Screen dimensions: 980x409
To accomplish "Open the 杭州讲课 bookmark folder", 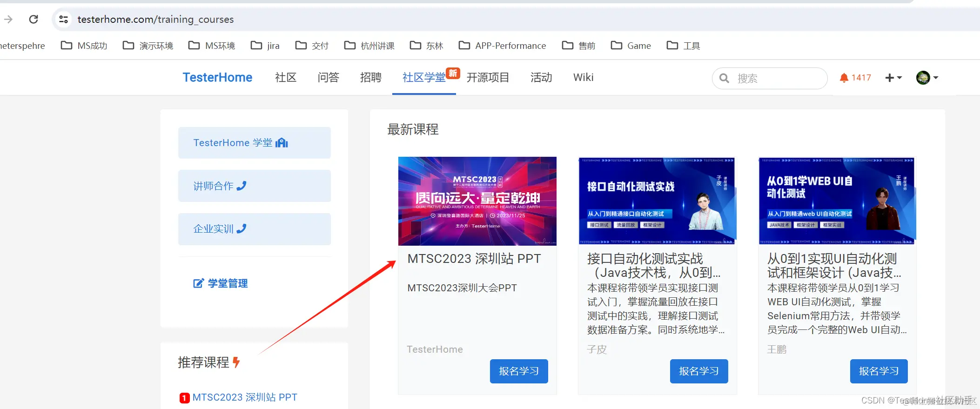I will 369,46.
